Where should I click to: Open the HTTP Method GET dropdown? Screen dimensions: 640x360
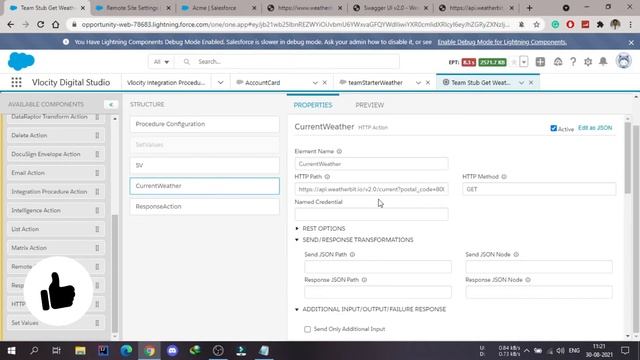(x=539, y=189)
